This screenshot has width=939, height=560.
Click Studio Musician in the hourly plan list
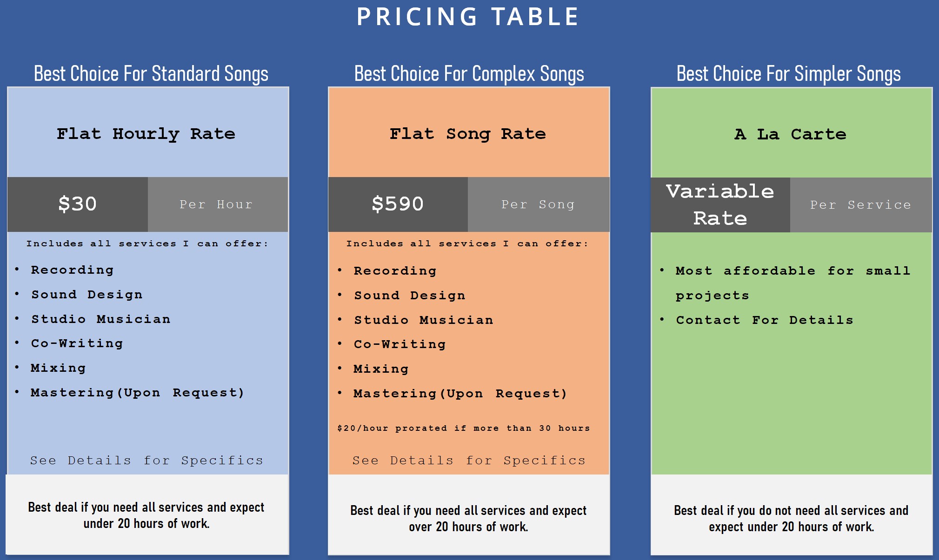click(100, 319)
